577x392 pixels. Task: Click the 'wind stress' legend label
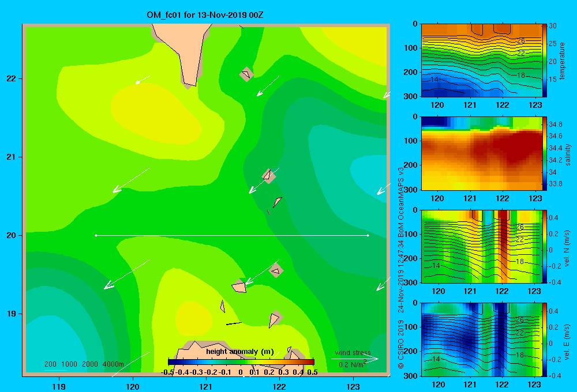click(x=353, y=352)
